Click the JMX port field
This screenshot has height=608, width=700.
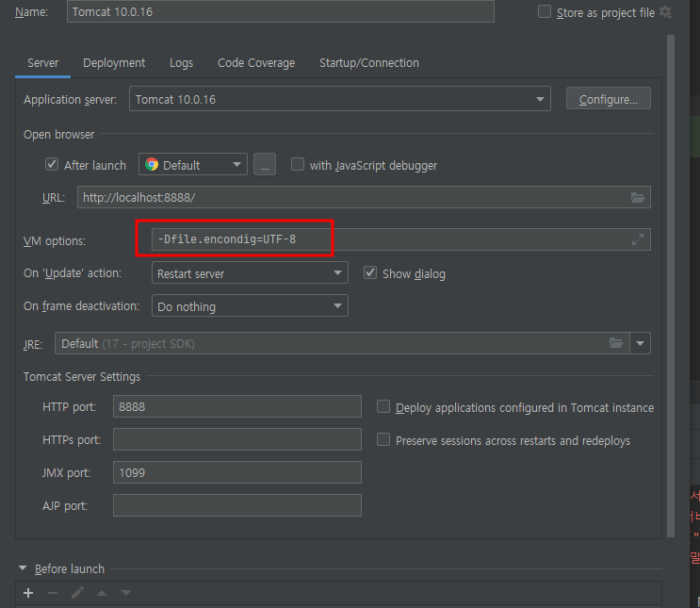tap(237, 472)
